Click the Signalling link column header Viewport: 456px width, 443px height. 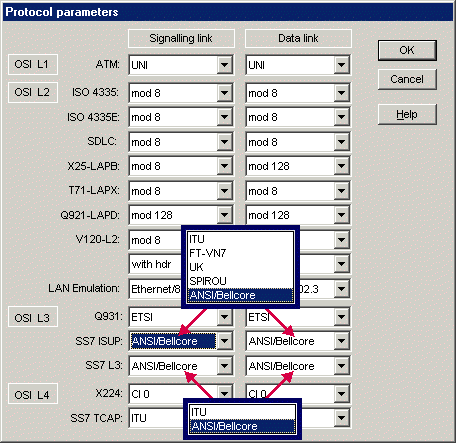point(181,38)
